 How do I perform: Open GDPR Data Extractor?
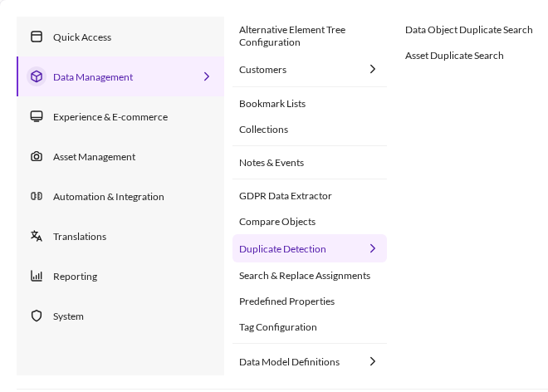[285, 196]
